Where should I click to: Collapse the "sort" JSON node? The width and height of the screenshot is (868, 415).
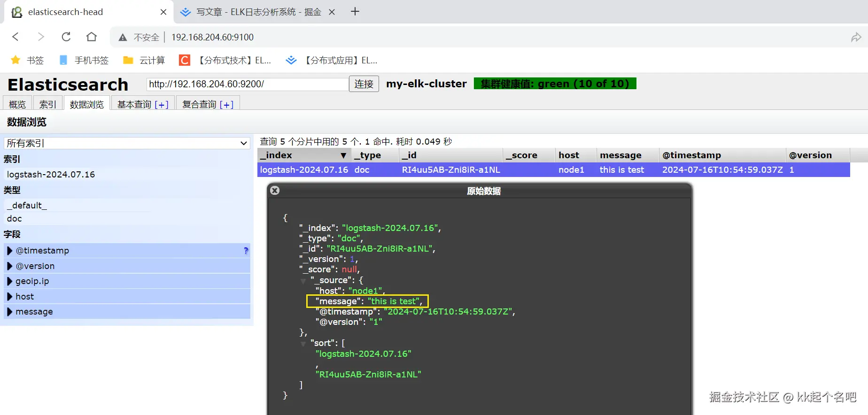point(303,344)
